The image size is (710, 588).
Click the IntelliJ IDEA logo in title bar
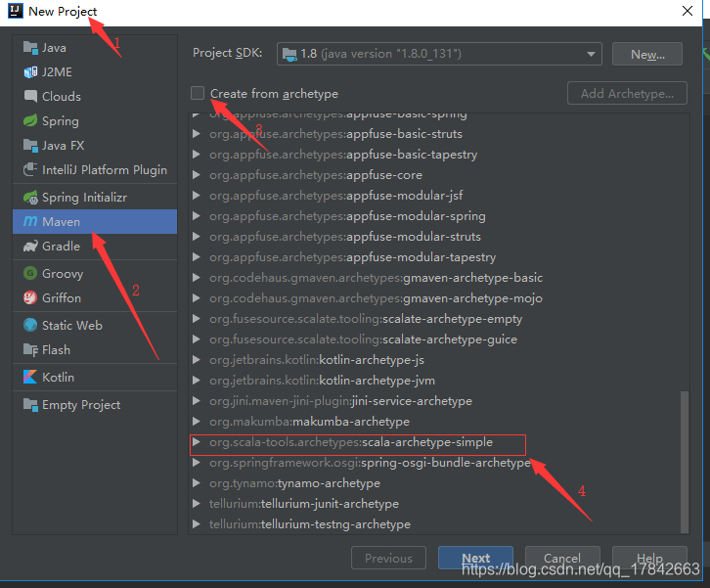[16, 11]
